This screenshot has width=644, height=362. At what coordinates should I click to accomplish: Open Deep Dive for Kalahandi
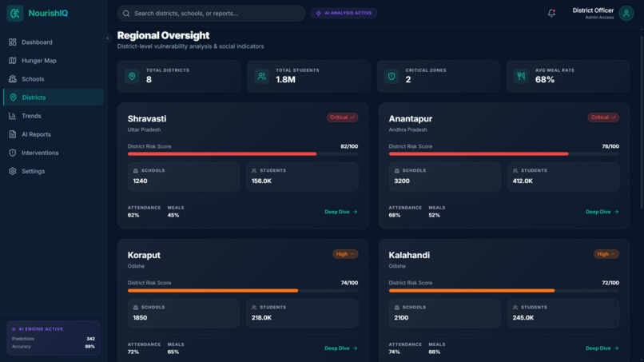pos(602,348)
